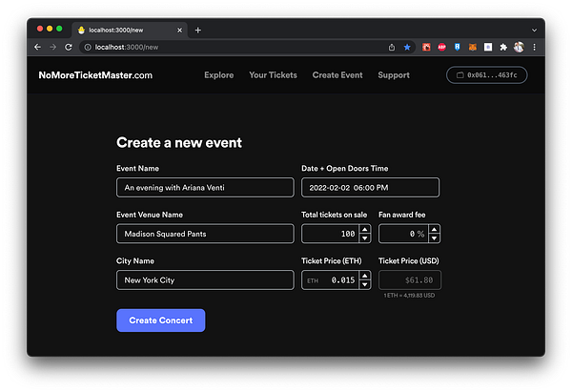This screenshot has height=392, width=572.
Task: Open the red camera extension icon
Action: pyautogui.click(x=426, y=47)
